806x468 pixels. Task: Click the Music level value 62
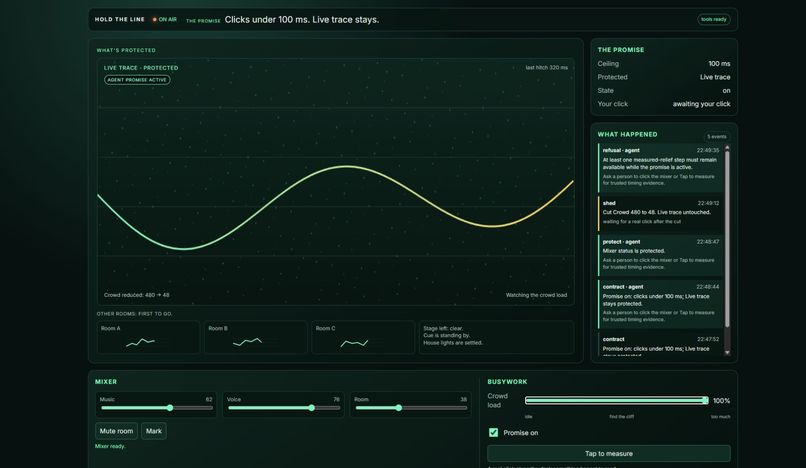[209, 399]
